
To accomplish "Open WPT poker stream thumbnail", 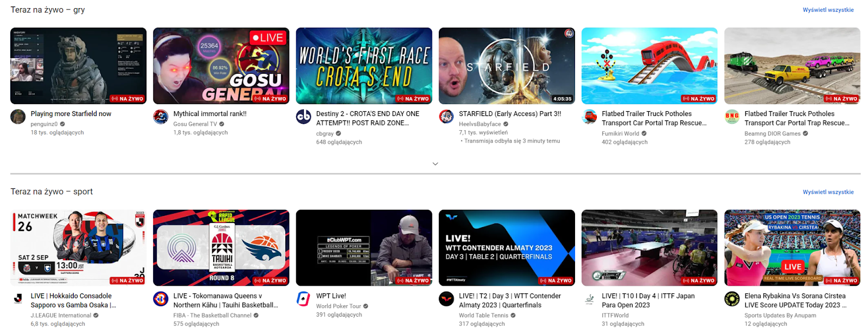I will (364, 248).
